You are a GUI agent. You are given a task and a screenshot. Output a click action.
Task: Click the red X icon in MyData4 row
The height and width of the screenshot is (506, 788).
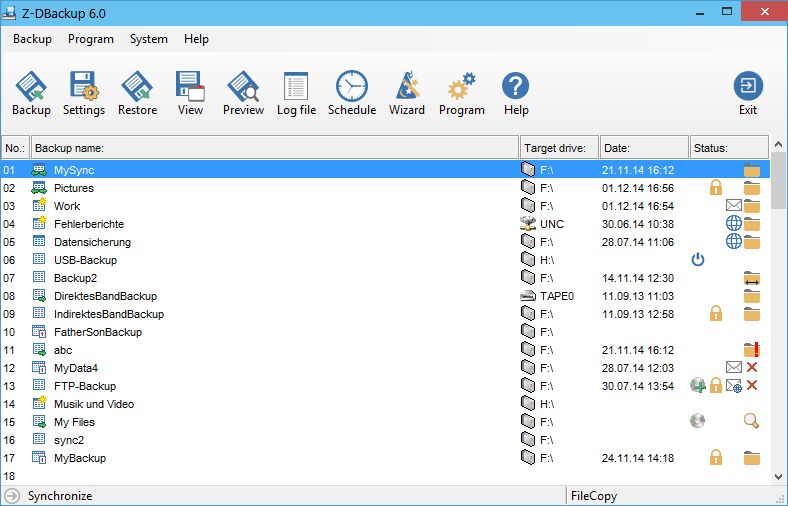point(752,367)
